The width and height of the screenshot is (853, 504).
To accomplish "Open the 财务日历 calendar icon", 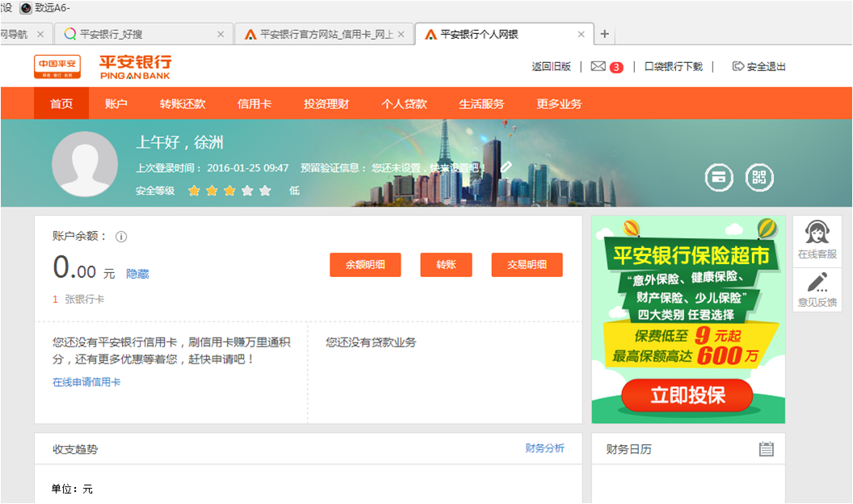I will point(766,449).
